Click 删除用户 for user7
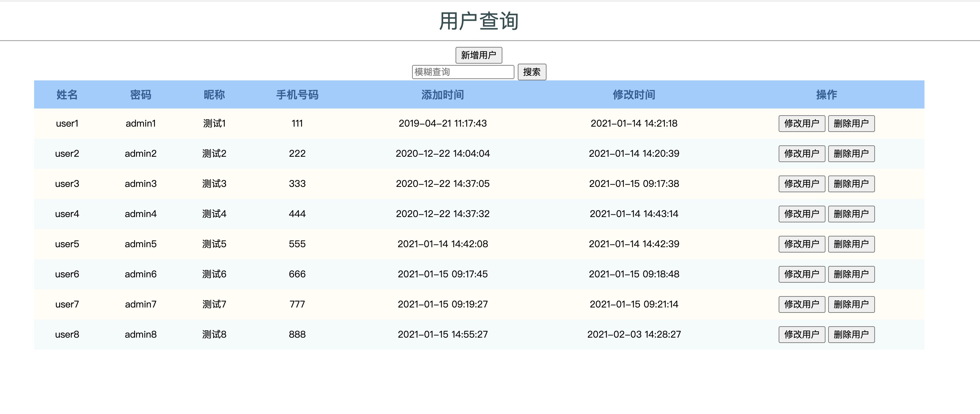The height and width of the screenshot is (414, 980). [x=852, y=304]
